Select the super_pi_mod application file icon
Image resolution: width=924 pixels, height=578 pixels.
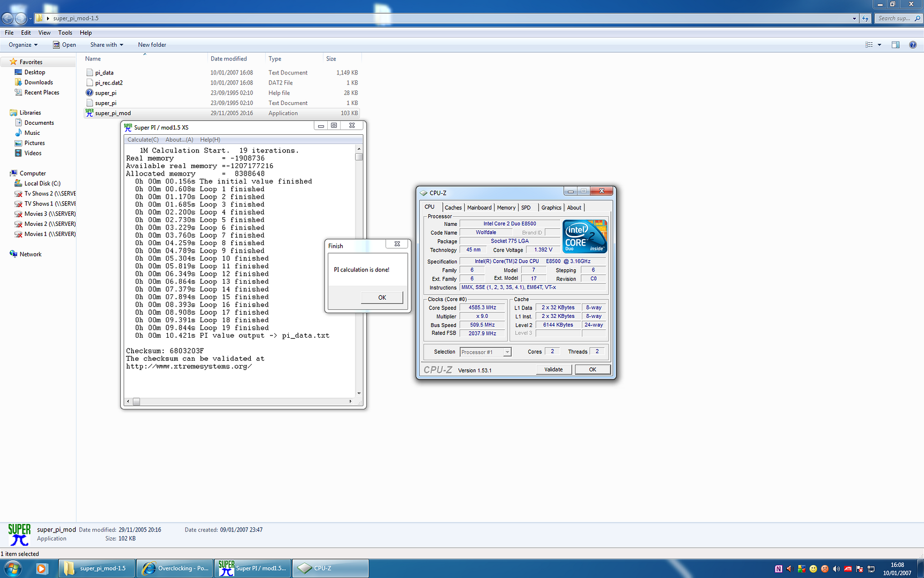tap(89, 113)
